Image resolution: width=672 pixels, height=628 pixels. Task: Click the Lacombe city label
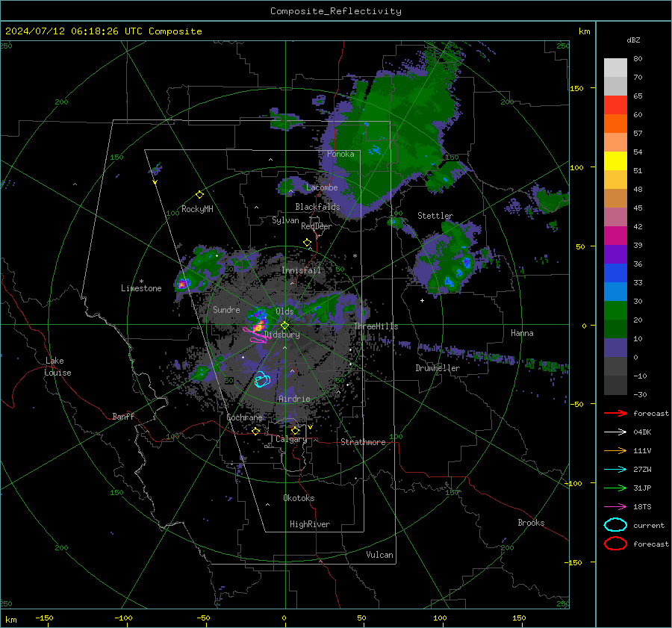pos(322,187)
